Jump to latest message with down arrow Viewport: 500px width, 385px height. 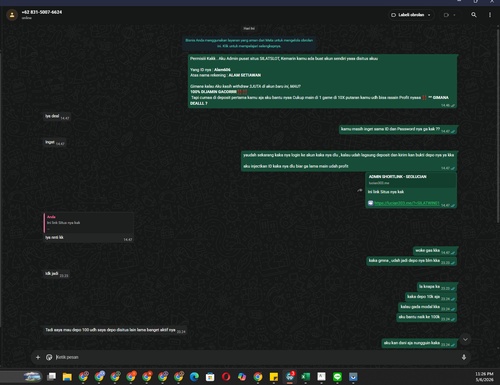point(465,339)
